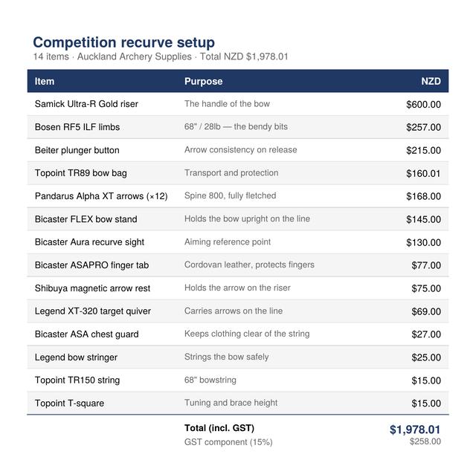476x457 pixels.
Task: Select Legend bow stringer item
Action: coord(76,357)
